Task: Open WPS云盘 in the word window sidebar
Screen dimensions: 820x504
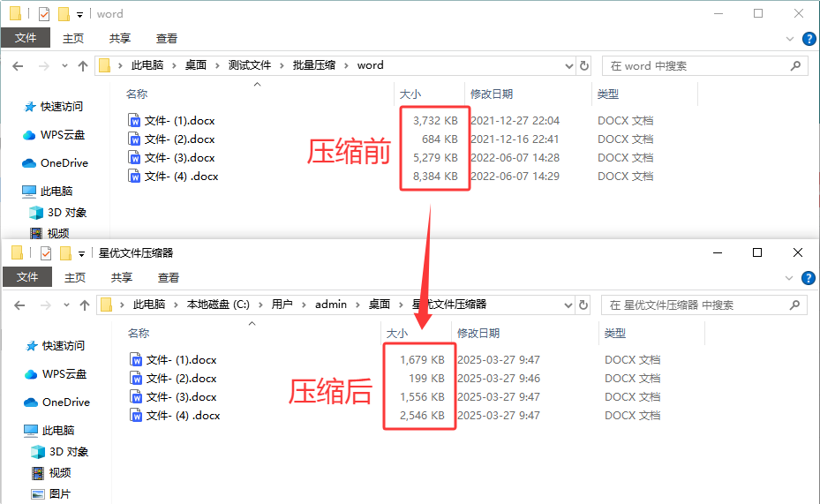Action: (x=63, y=135)
